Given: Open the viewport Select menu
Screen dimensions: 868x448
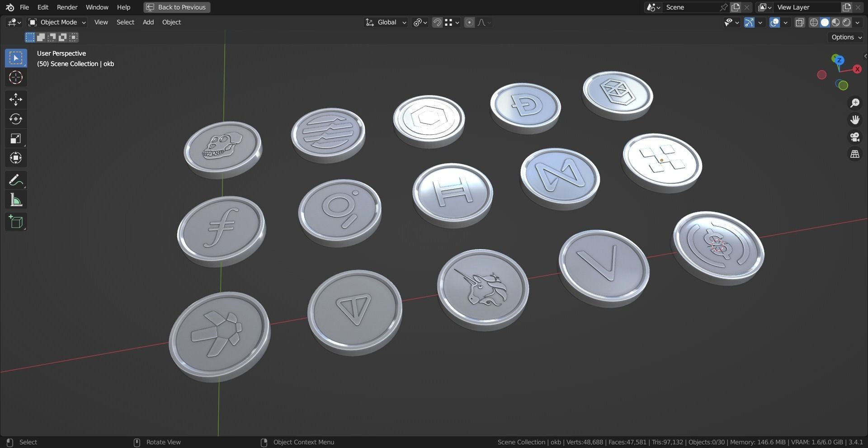Looking at the screenshot, I should click(125, 22).
